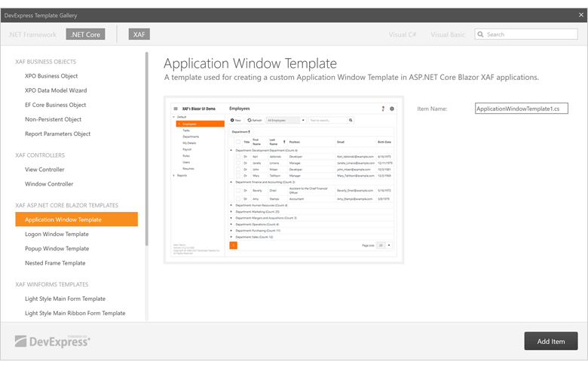Select Popup Window Template
The image size is (588, 368).
pyautogui.click(x=57, y=249)
